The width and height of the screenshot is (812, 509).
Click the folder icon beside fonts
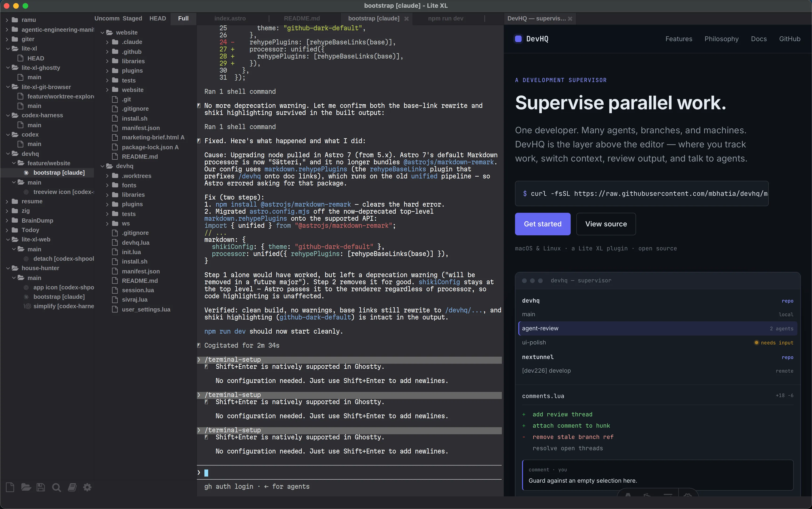pyautogui.click(x=115, y=185)
